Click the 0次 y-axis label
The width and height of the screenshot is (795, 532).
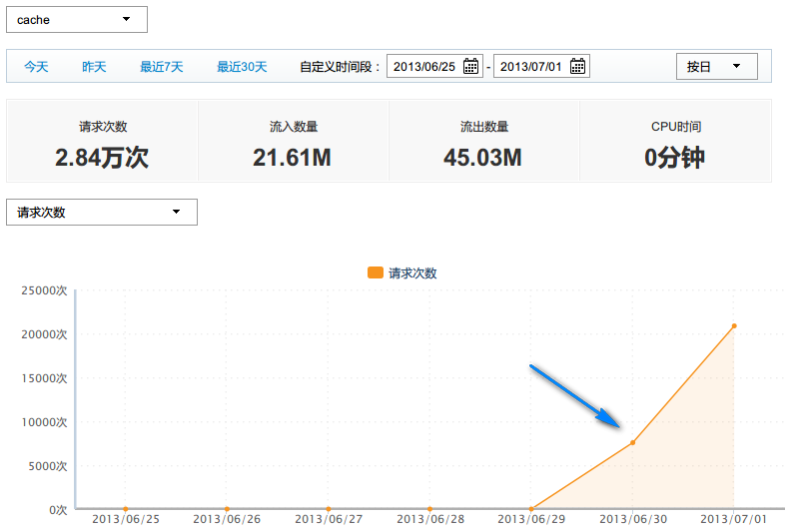58,510
